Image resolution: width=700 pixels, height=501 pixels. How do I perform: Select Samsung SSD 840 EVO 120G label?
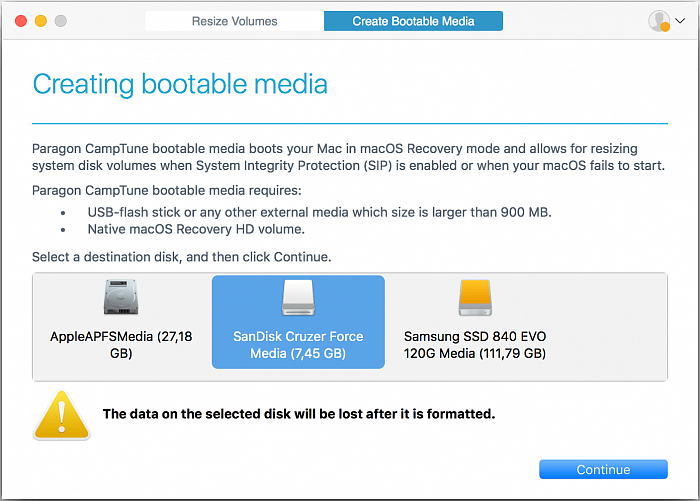pos(475,345)
